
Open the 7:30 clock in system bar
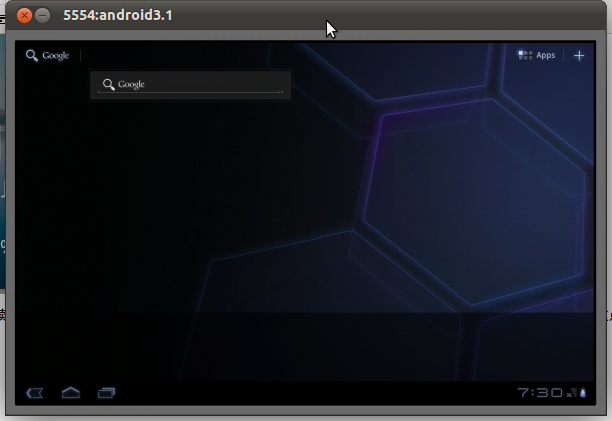pyautogui.click(x=540, y=393)
